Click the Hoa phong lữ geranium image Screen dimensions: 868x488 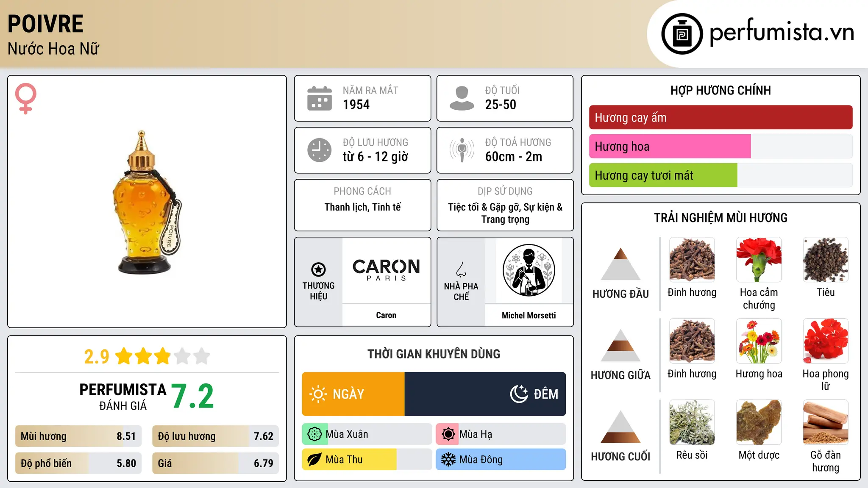pos(826,341)
